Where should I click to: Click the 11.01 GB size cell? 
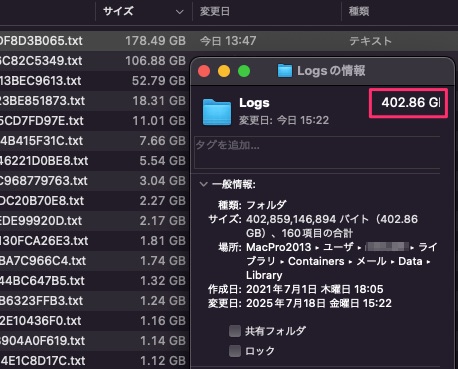(x=159, y=121)
